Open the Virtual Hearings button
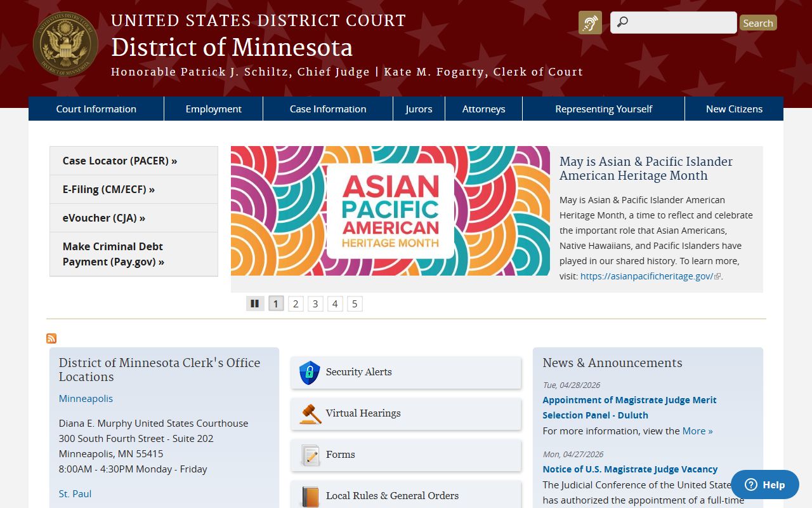Image resolution: width=812 pixels, height=508 pixels. tap(406, 413)
